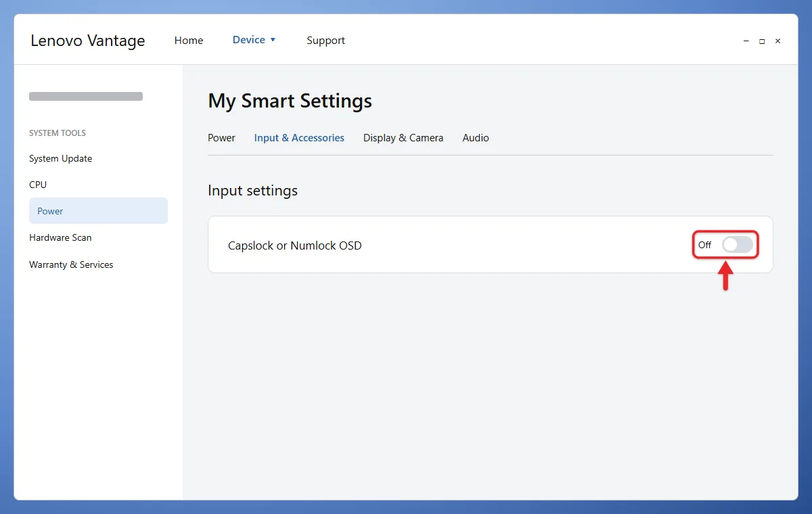Switch to the Power tab

point(221,138)
